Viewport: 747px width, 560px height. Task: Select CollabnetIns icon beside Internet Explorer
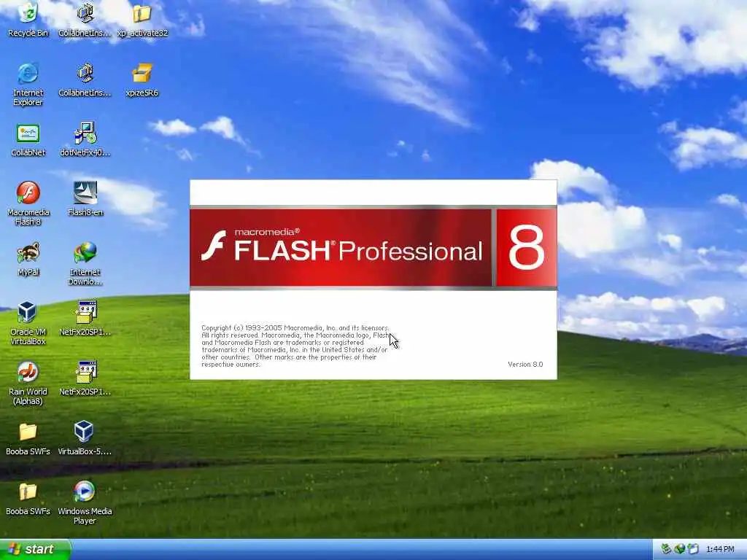(x=85, y=80)
